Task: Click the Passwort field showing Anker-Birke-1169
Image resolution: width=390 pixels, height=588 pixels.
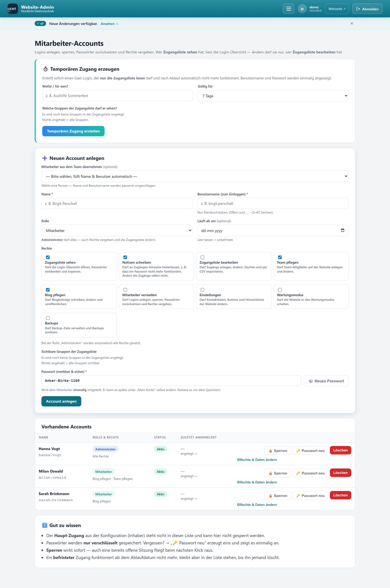Action: coord(171,381)
